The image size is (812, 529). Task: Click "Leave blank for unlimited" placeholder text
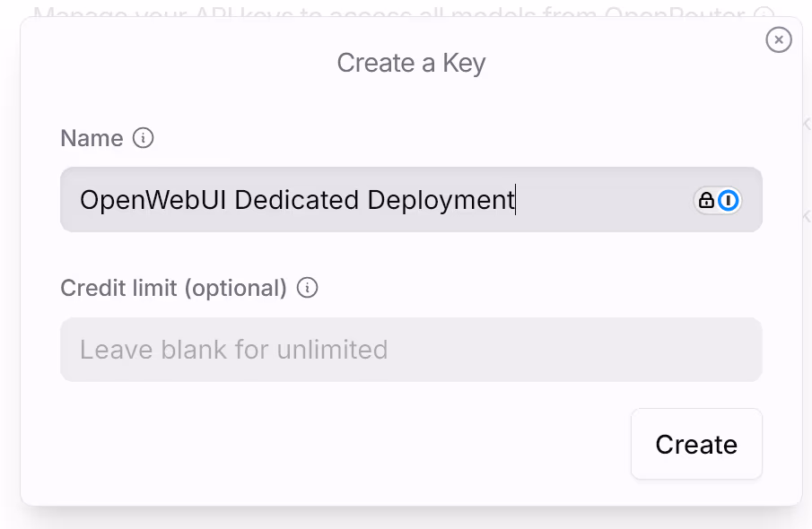click(233, 349)
